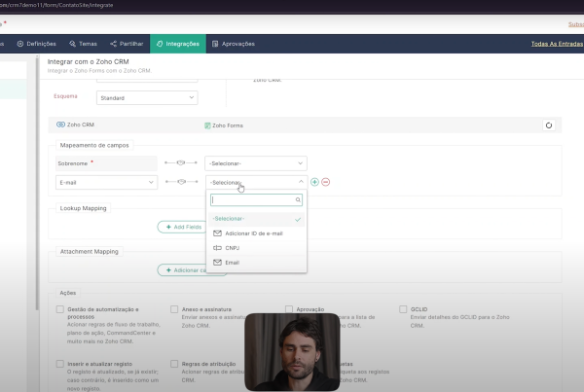Click the mapping link icon beside Sobrenome

[x=181, y=163]
